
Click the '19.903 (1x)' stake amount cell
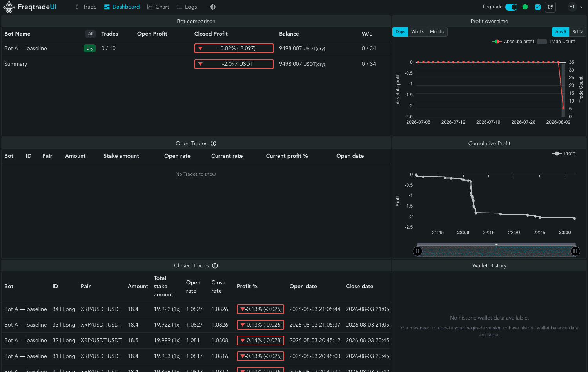pyautogui.click(x=167, y=356)
